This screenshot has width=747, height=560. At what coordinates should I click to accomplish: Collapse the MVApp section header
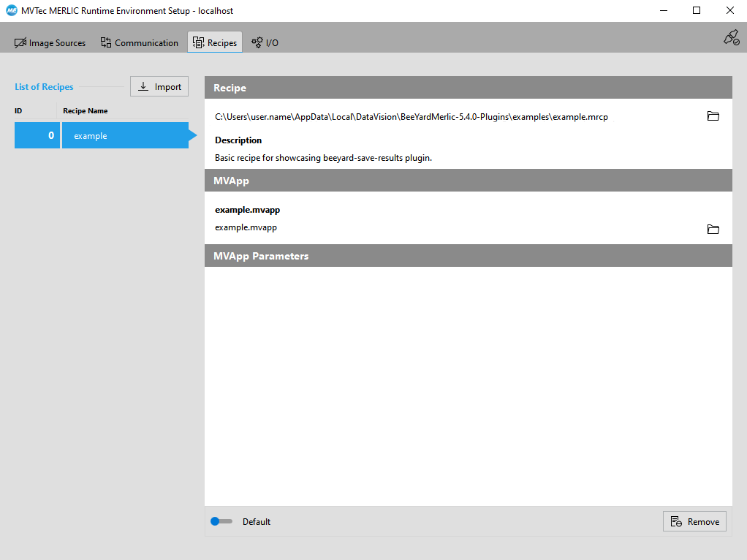pyautogui.click(x=468, y=181)
